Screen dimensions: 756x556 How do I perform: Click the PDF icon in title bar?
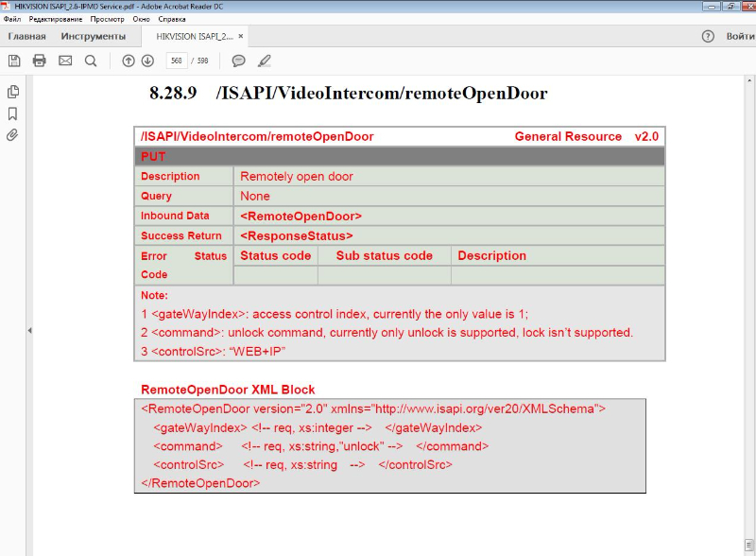(x=6, y=7)
